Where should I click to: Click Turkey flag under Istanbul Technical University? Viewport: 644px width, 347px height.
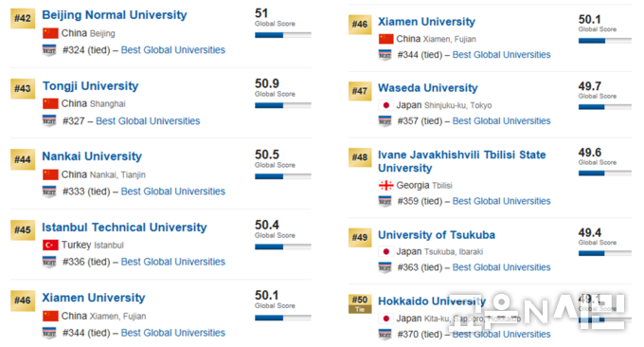(50, 245)
